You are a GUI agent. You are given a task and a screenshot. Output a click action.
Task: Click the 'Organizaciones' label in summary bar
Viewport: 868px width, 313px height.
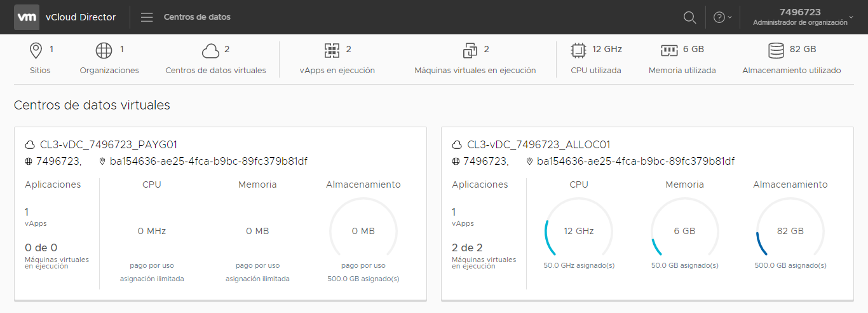pos(109,71)
